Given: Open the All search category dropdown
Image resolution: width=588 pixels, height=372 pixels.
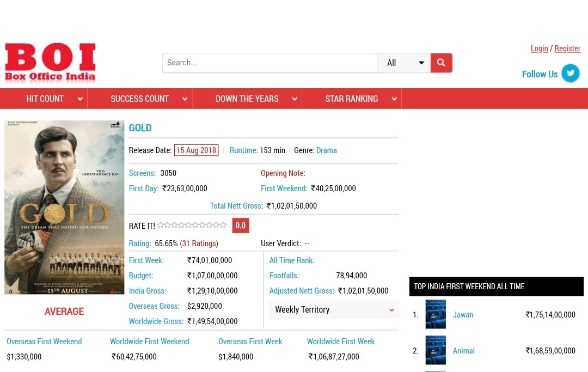Looking at the screenshot, I should (404, 63).
